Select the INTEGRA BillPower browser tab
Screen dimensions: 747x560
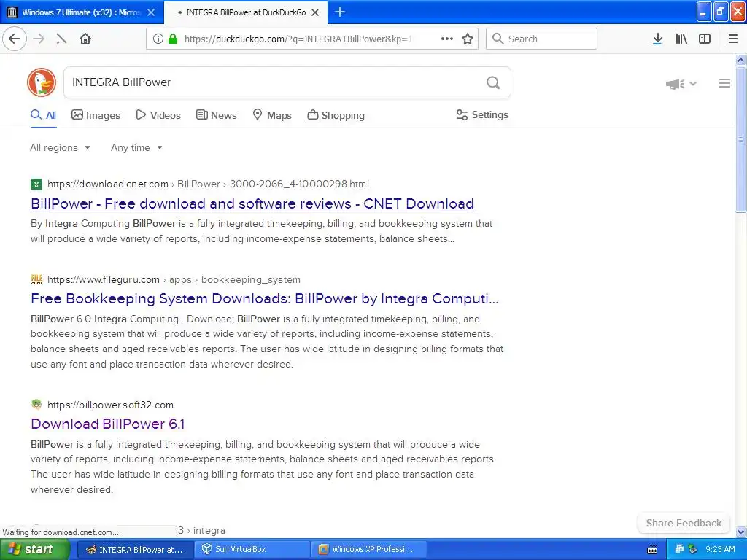[245, 12]
